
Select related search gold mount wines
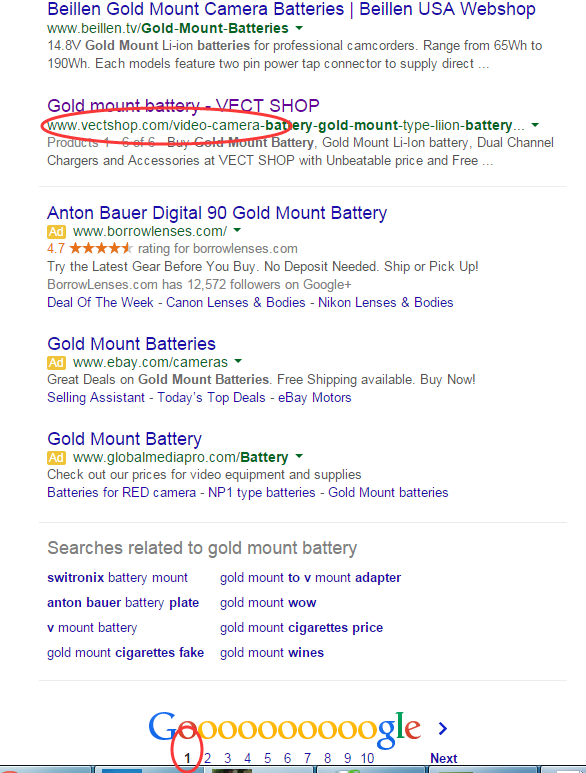tap(272, 653)
